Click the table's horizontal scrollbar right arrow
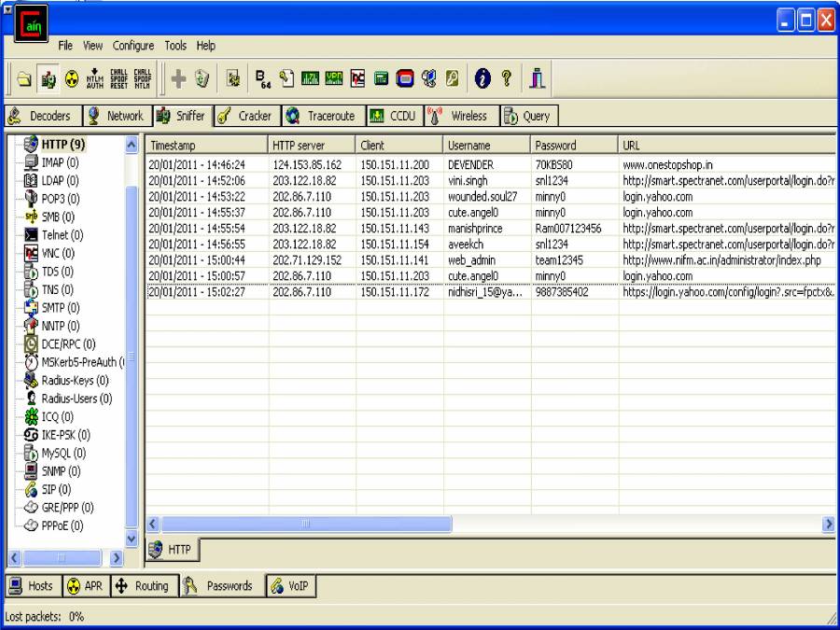Screen dimensions: 840x630 click(827, 525)
